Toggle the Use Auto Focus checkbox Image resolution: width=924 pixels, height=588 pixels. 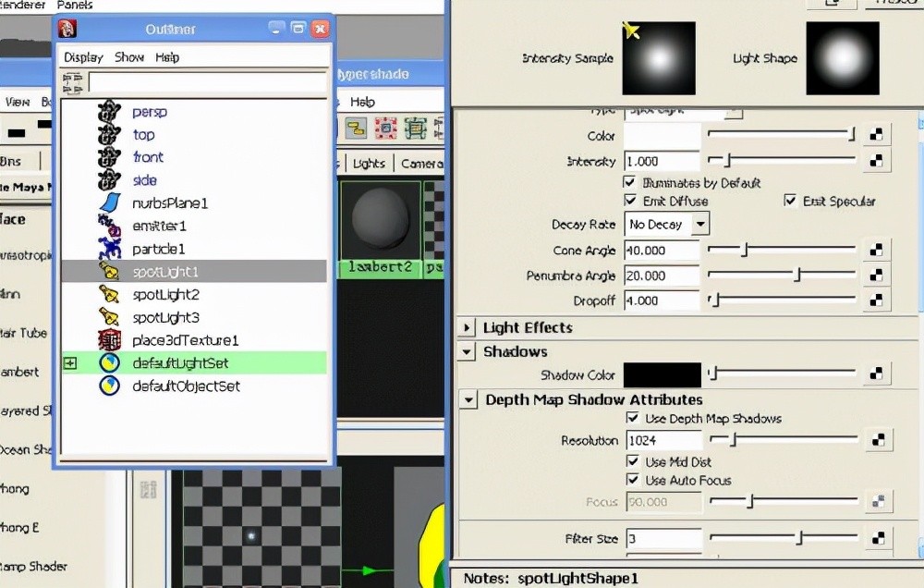click(x=632, y=480)
